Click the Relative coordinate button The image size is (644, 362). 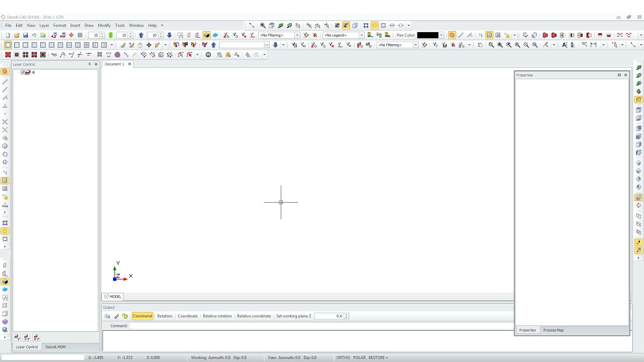click(254, 316)
